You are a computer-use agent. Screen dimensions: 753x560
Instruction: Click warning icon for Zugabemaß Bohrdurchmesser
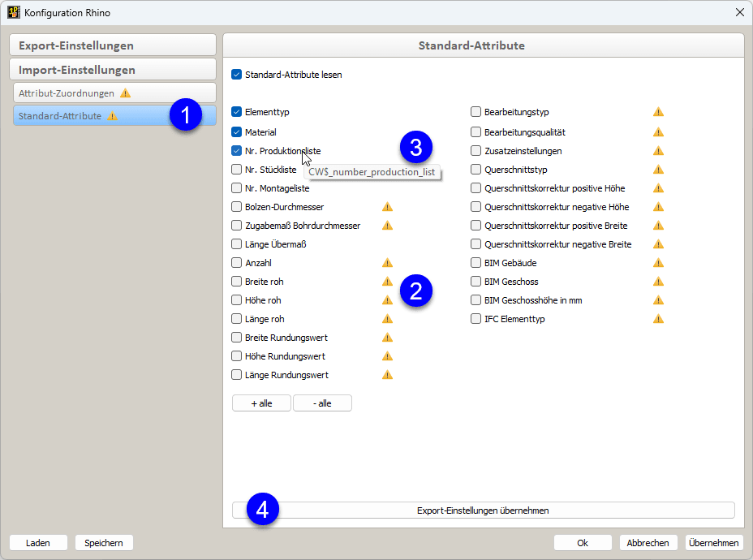pos(388,226)
